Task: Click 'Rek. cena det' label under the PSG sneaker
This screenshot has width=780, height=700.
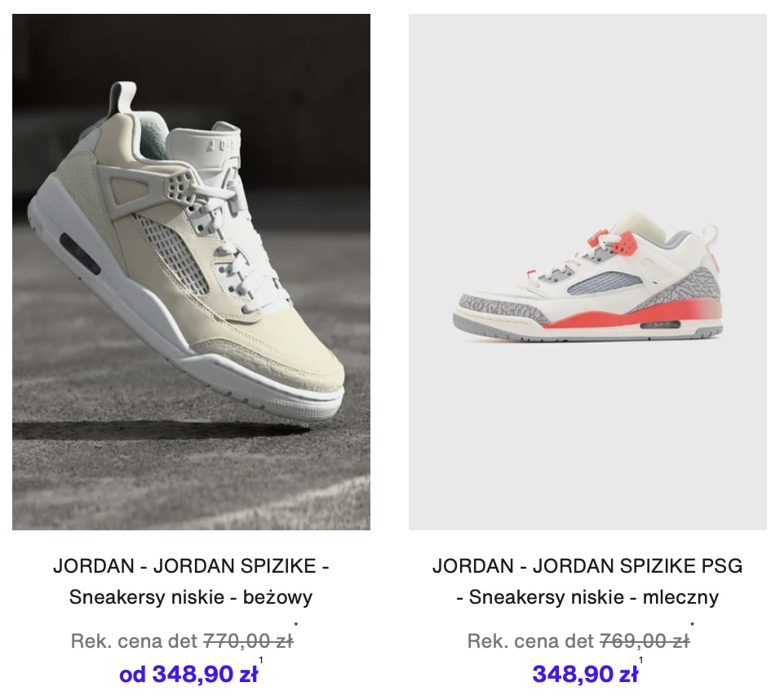Action: [531, 641]
